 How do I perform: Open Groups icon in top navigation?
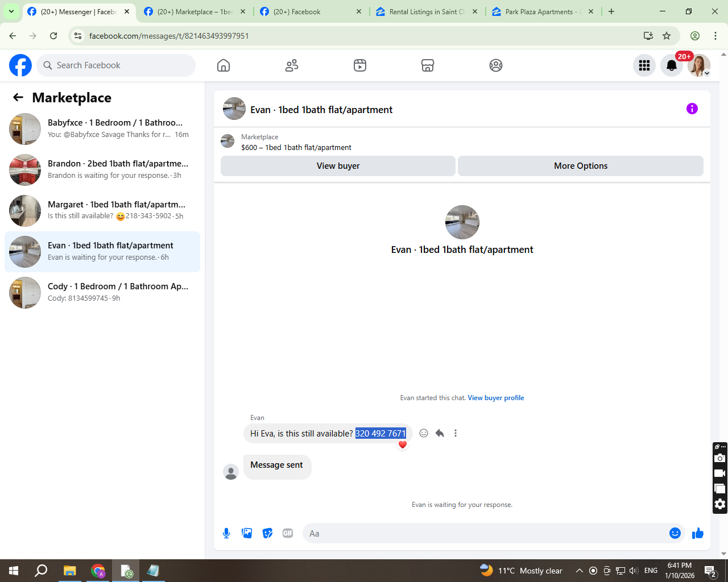pos(496,65)
